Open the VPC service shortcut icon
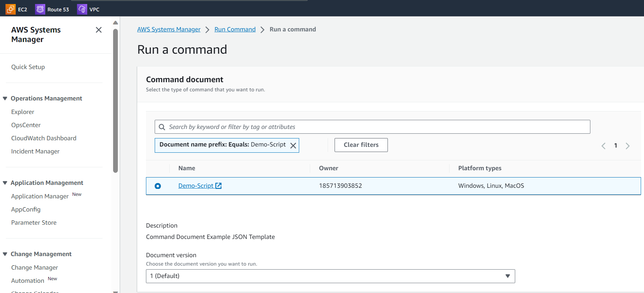644x293 pixels. pos(82,9)
